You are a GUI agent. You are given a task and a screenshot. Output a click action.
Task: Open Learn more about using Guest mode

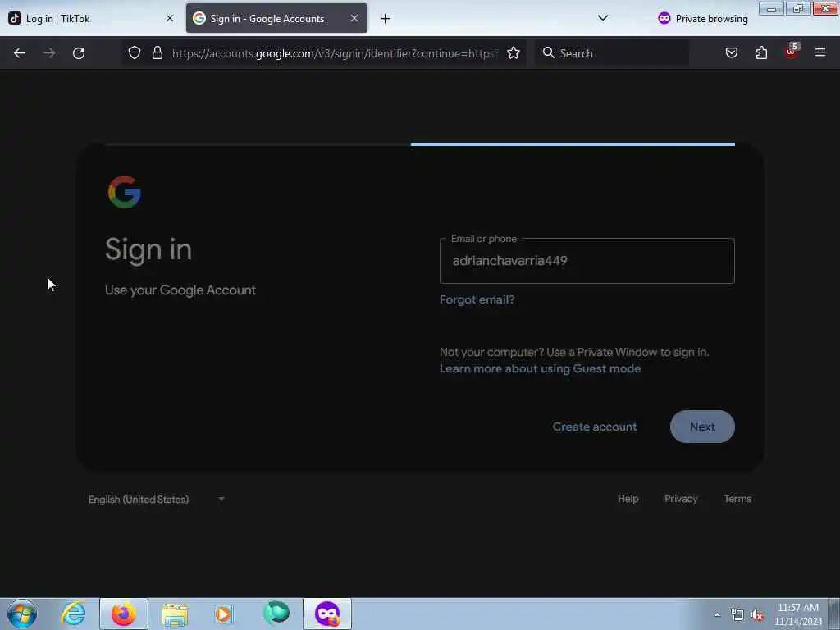pos(540,368)
